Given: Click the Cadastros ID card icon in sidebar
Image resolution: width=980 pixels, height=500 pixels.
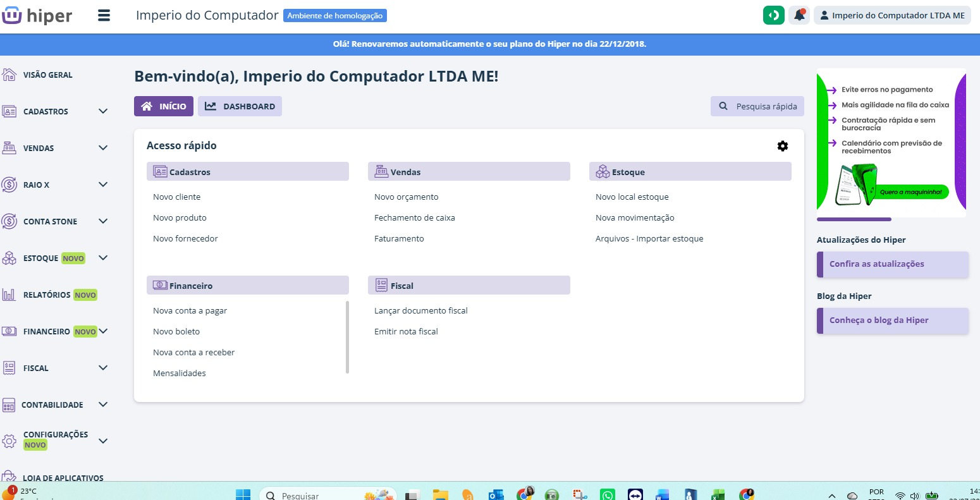Looking at the screenshot, I should coord(9,111).
